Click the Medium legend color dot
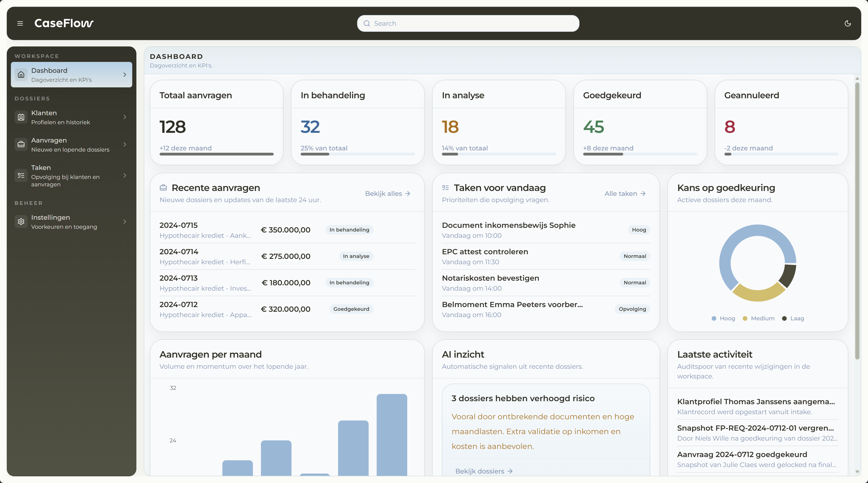 pyautogui.click(x=745, y=318)
